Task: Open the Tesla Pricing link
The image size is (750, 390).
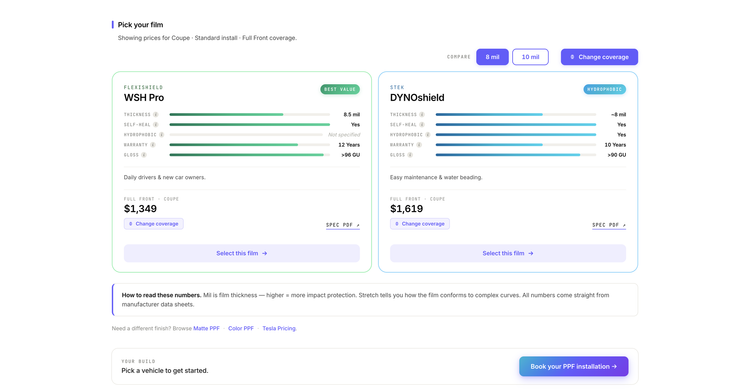Action: (279, 328)
